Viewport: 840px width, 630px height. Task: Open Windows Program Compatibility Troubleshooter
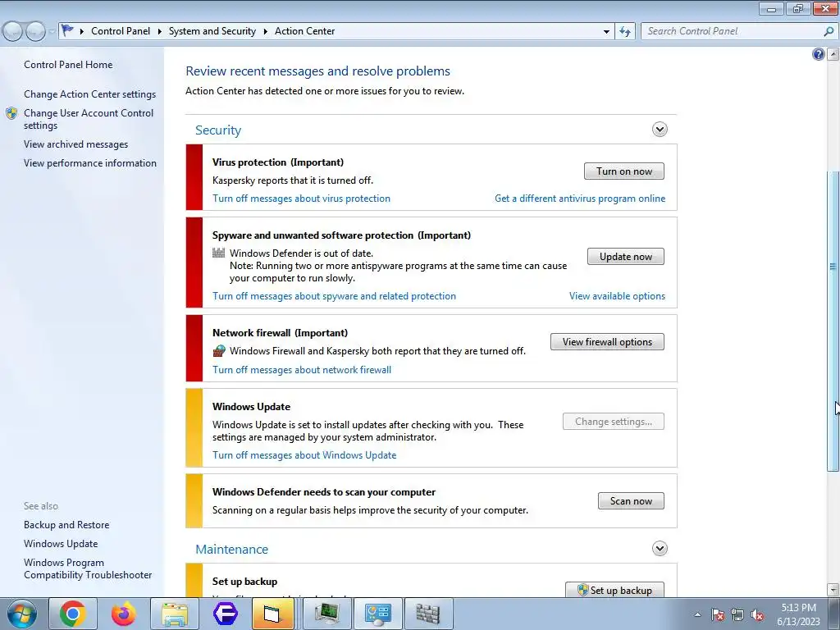coord(87,568)
